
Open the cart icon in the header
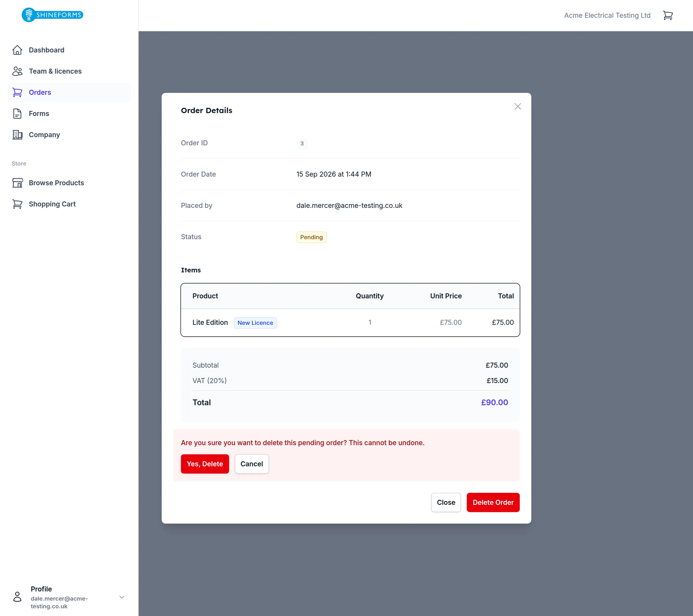(x=667, y=15)
